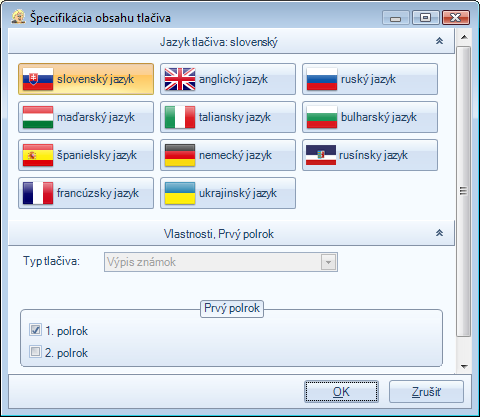Pick the Bulgarian flag bulharský jazyk
Image resolution: width=480 pixels, height=417 pixels.
pyautogui.click(x=370, y=117)
